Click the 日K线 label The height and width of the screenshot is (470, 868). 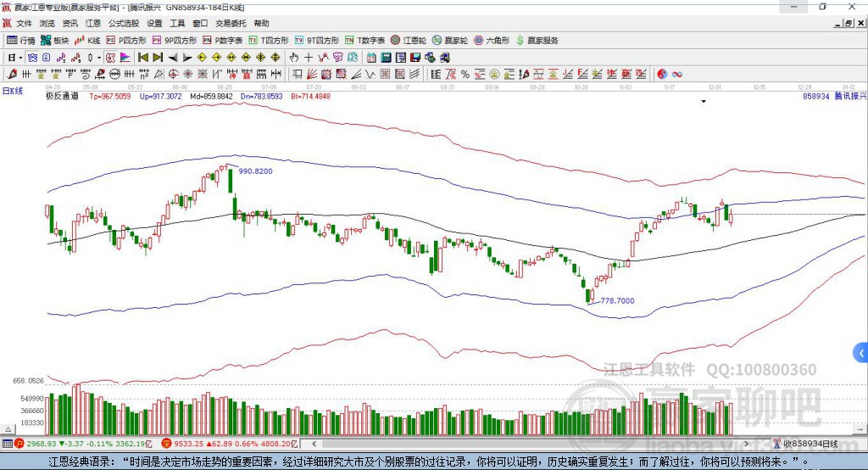click(x=13, y=91)
